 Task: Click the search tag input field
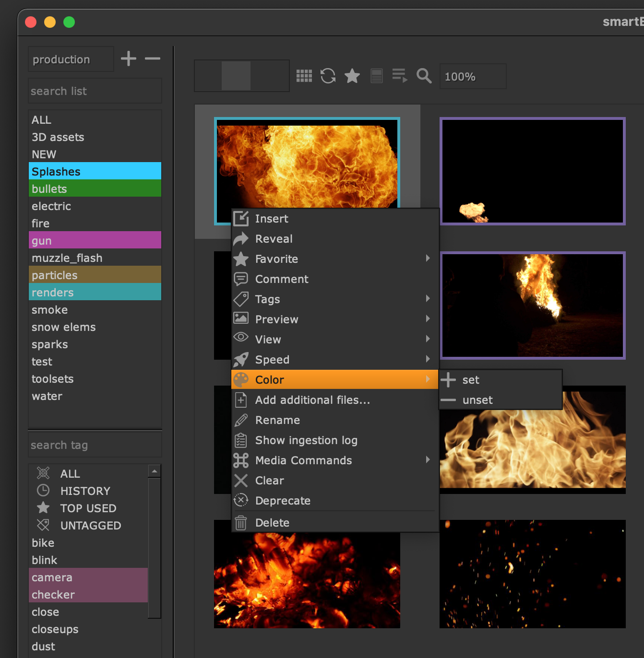[x=95, y=445]
